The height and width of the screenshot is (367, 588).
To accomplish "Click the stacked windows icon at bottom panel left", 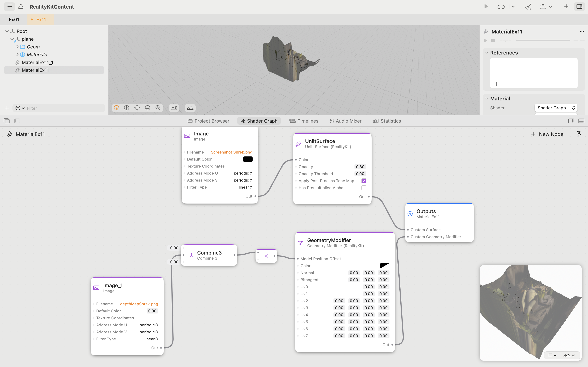I will [x=7, y=121].
